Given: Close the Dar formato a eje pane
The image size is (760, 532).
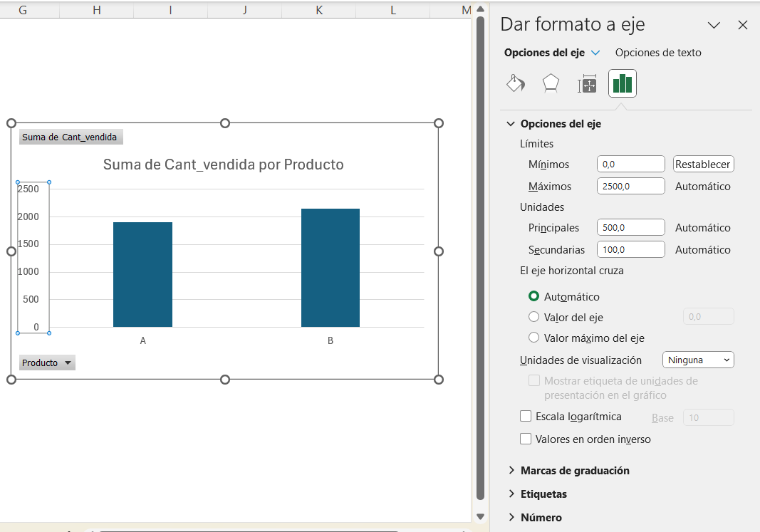Looking at the screenshot, I should (x=743, y=25).
